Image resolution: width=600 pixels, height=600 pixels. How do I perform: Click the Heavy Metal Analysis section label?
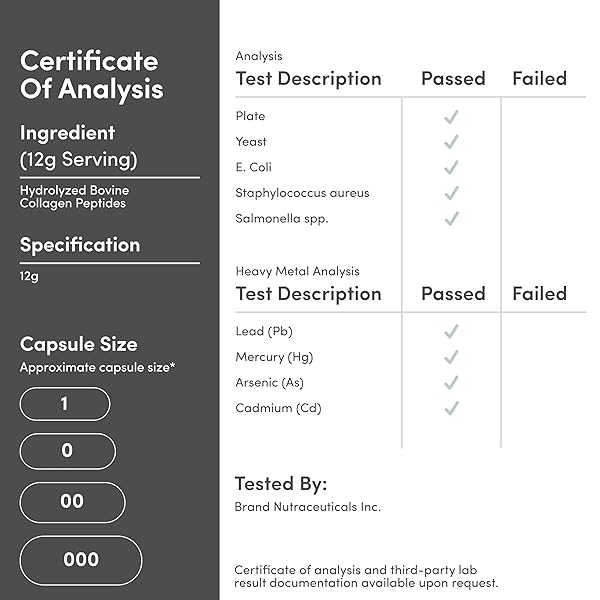[298, 271]
